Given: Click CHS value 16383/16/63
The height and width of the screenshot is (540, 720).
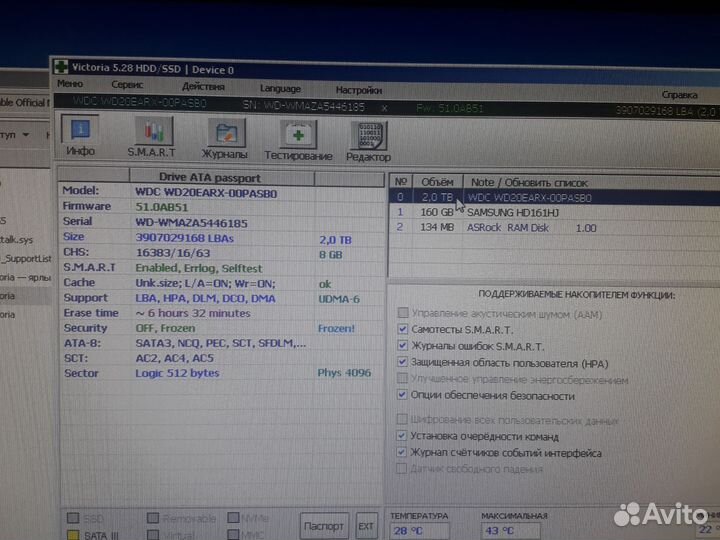Looking at the screenshot, I should click(173, 253).
